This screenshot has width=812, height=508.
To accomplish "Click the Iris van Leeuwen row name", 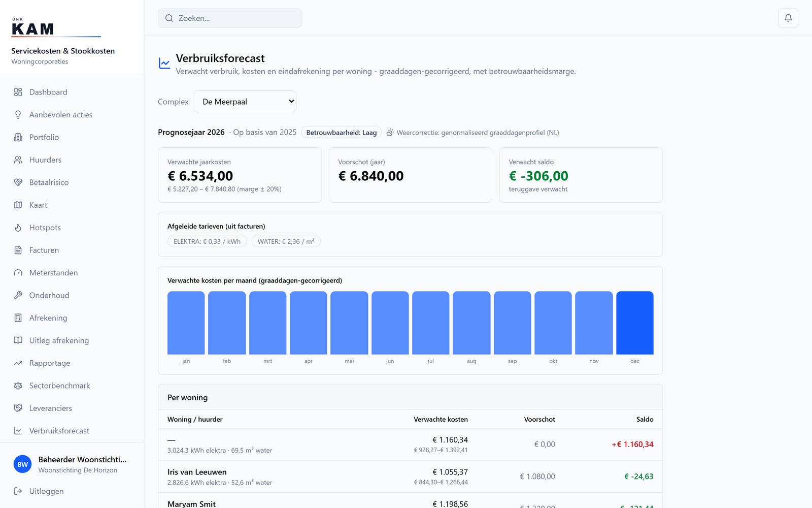I will 197,472.
